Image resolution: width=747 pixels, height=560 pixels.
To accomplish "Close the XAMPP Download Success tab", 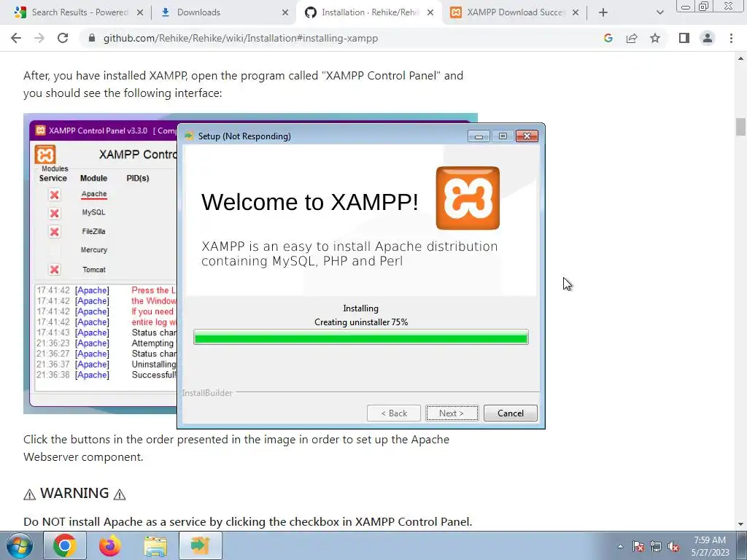I will click(576, 12).
